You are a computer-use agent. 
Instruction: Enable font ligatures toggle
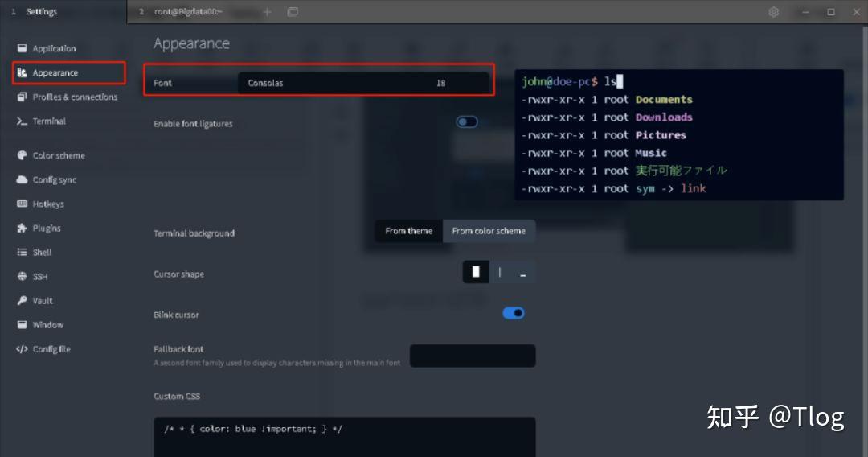pyautogui.click(x=467, y=121)
